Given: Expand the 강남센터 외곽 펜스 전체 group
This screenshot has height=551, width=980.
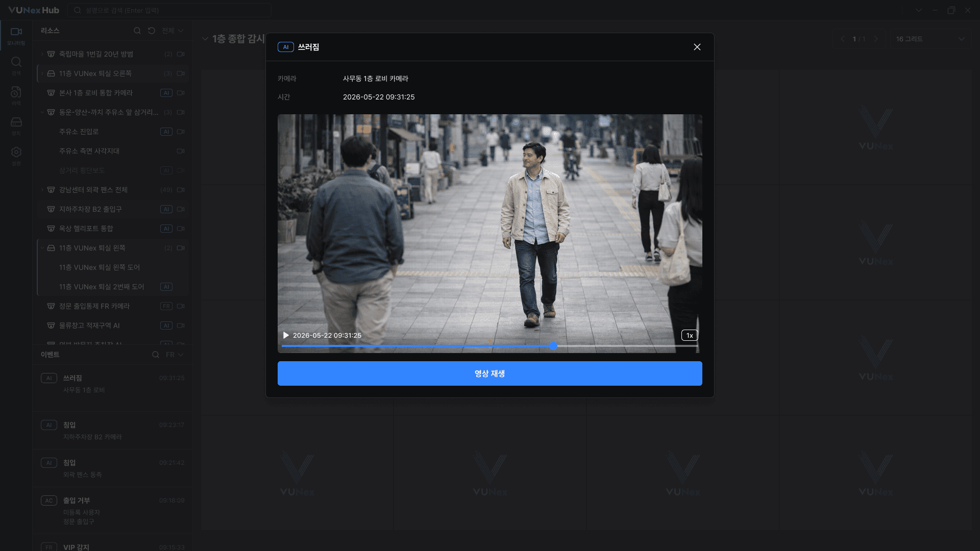Looking at the screenshot, I should 42,190.
